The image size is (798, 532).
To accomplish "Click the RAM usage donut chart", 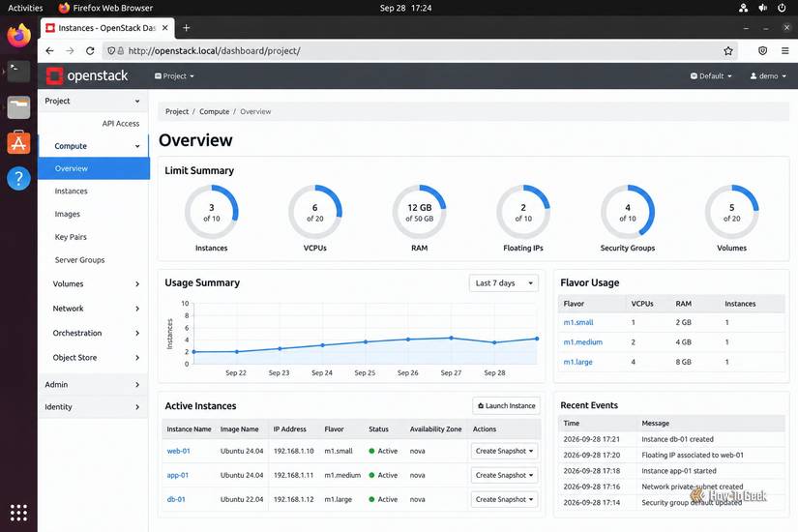I will 420,212.
